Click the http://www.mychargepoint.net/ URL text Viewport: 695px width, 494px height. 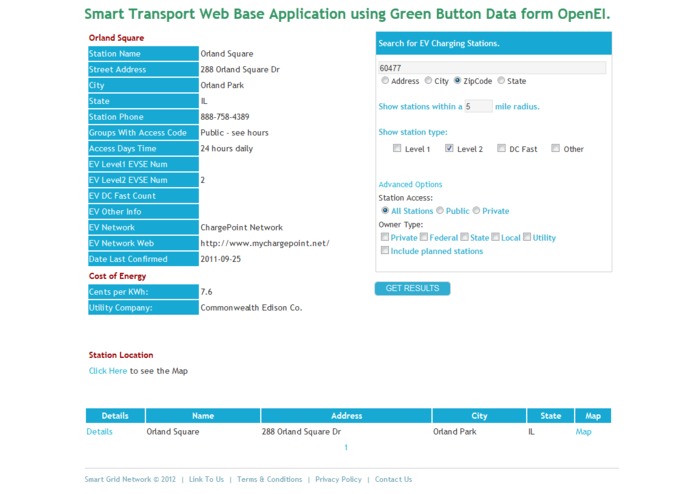pyautogui.click(x=265, y=243)
